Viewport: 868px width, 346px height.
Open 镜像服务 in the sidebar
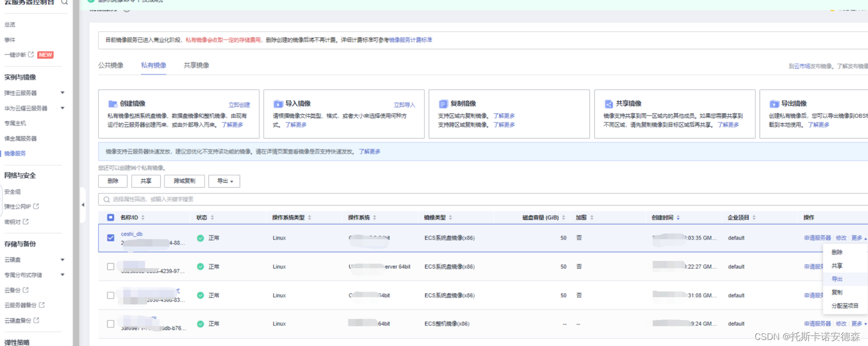(15, 153)
